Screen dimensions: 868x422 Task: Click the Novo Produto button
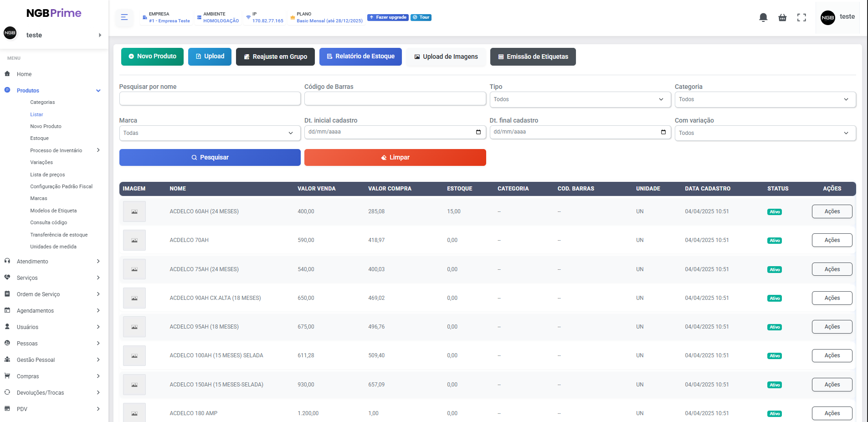click(152, 57)
